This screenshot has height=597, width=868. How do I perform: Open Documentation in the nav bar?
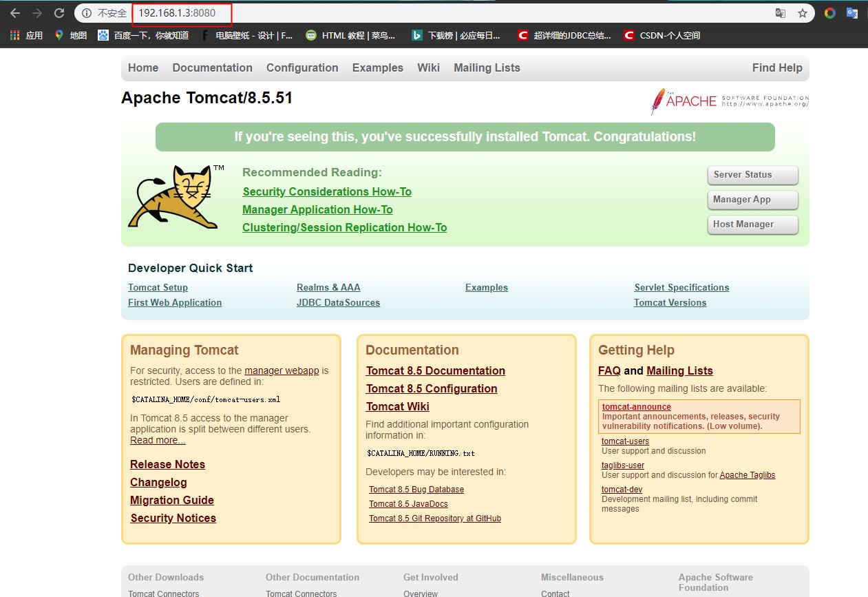click(212, 67)
